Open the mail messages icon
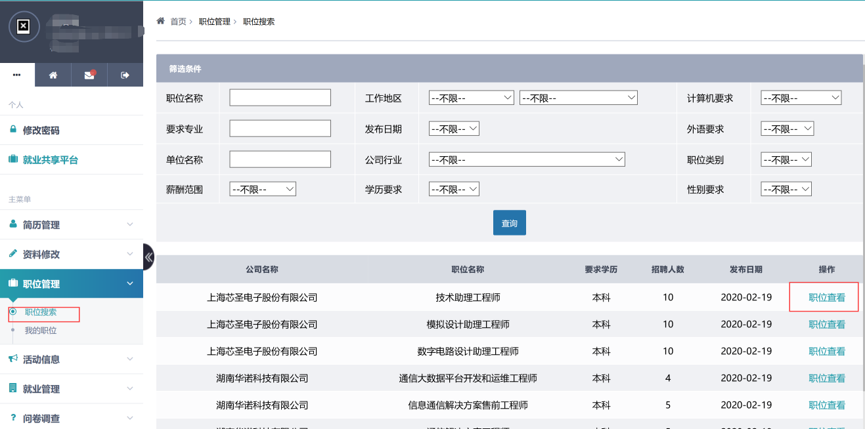 pyautogui.click(x=89, y=75)
